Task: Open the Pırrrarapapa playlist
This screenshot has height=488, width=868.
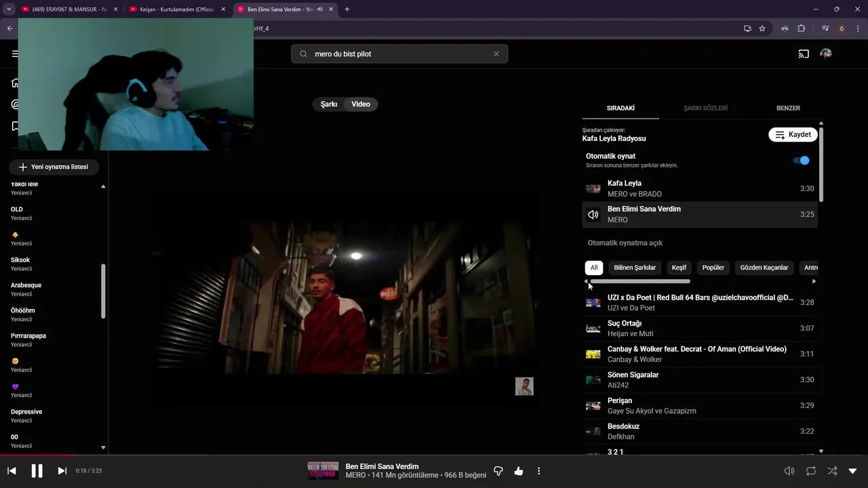Action: click(54, 340)
